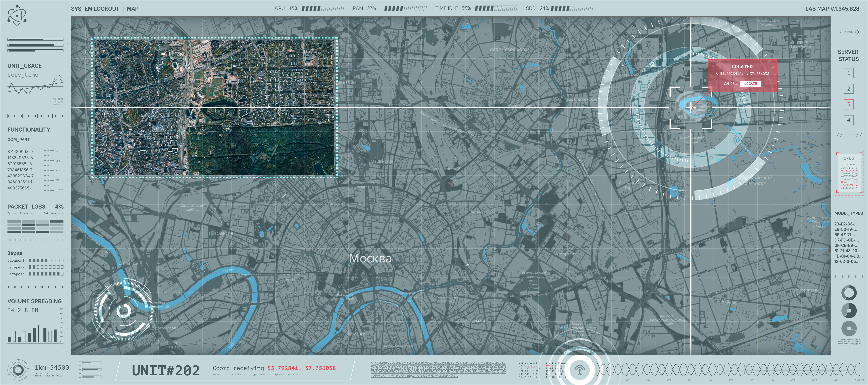Click the Москва city label on map

[370, 258]
